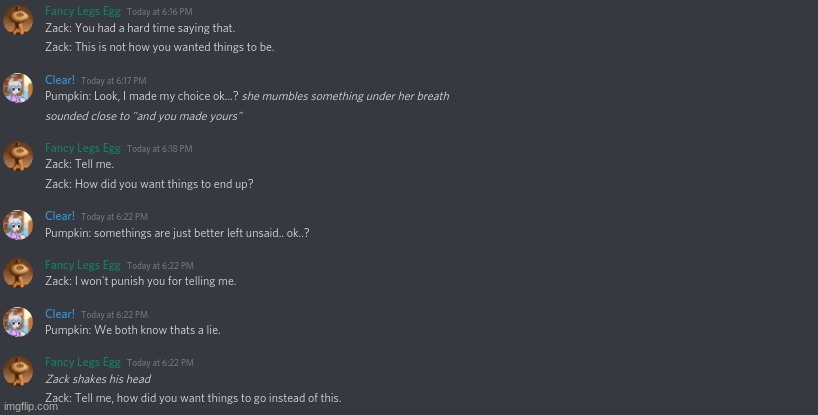Open Fancy Legs Egg avatar at 6:18 PM
The image size is (818, 415).
18,156
